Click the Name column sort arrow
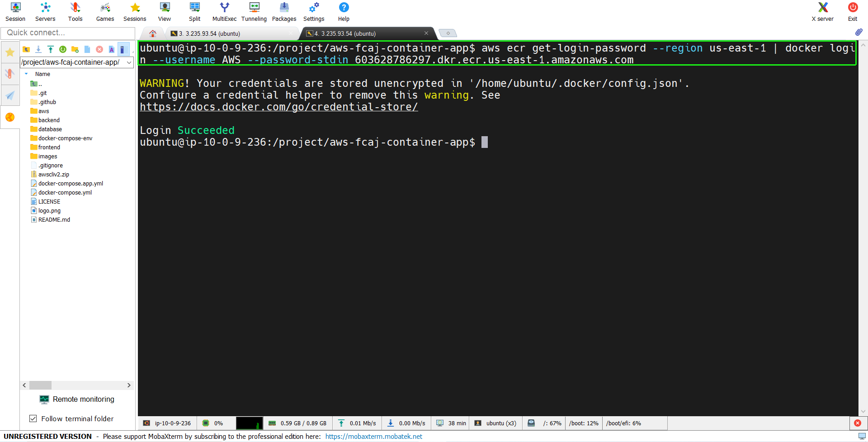This screenshot has width=868, height=442. (x=26, y=74)
